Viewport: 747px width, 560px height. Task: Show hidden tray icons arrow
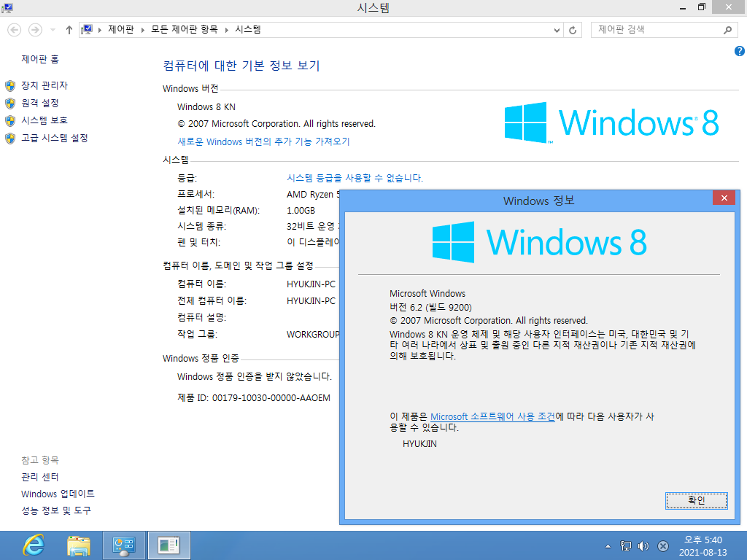(608, 546)
